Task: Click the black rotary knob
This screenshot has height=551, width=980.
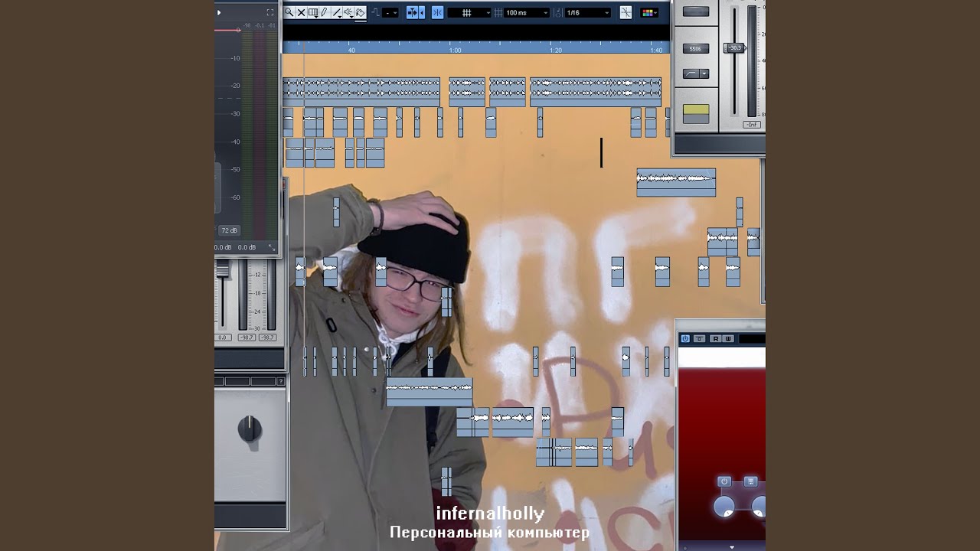Action: (x=250, y=429)
